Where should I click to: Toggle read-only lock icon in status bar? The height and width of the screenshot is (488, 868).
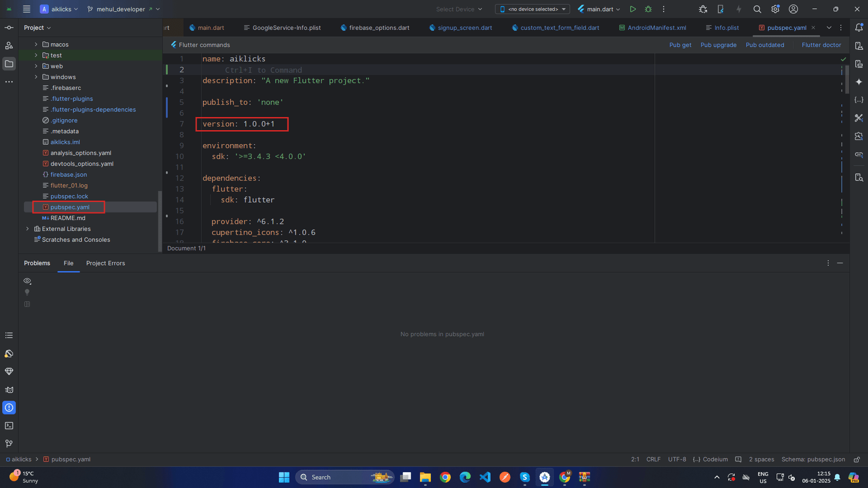[857, 459]
